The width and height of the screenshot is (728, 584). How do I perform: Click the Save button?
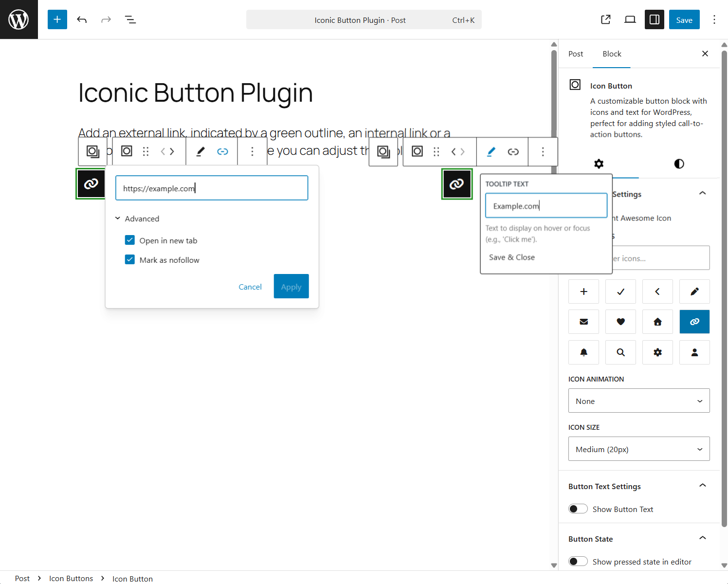(x=684, y=19)
